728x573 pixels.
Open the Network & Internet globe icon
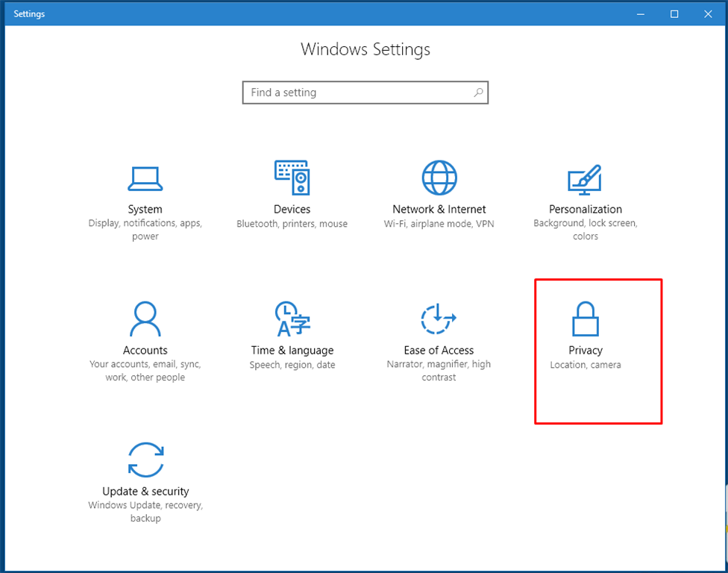439,178
